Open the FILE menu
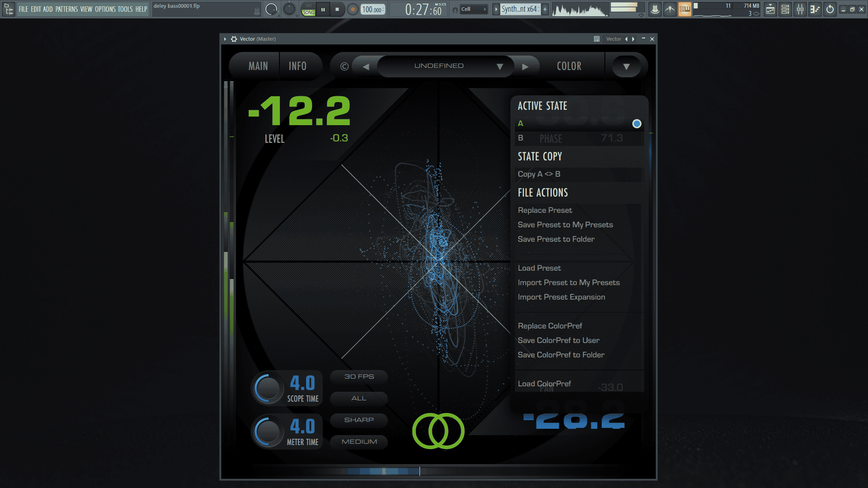868x488 pixels. pos(24,9)
